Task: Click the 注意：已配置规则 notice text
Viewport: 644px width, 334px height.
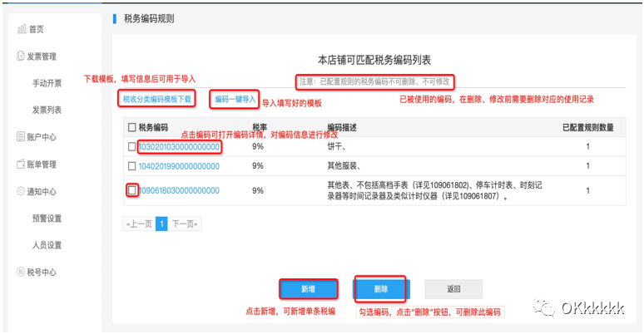Action: click(x=374, y=81)
